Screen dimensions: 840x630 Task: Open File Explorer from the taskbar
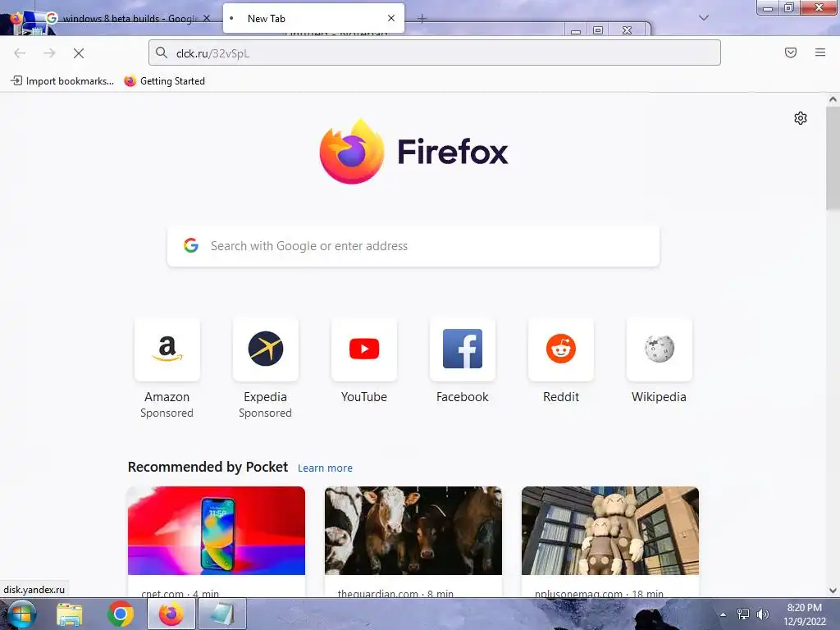tap(70, 614)
